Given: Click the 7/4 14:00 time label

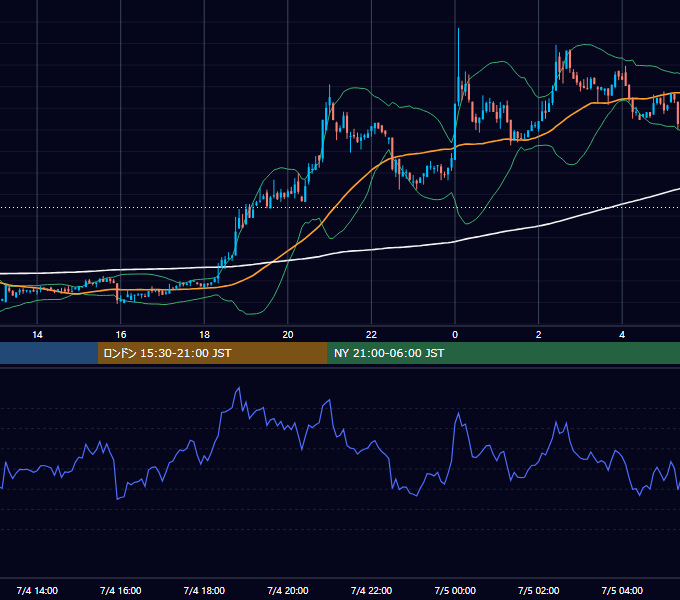Looking at the screenshot, I should pos(37,590).
